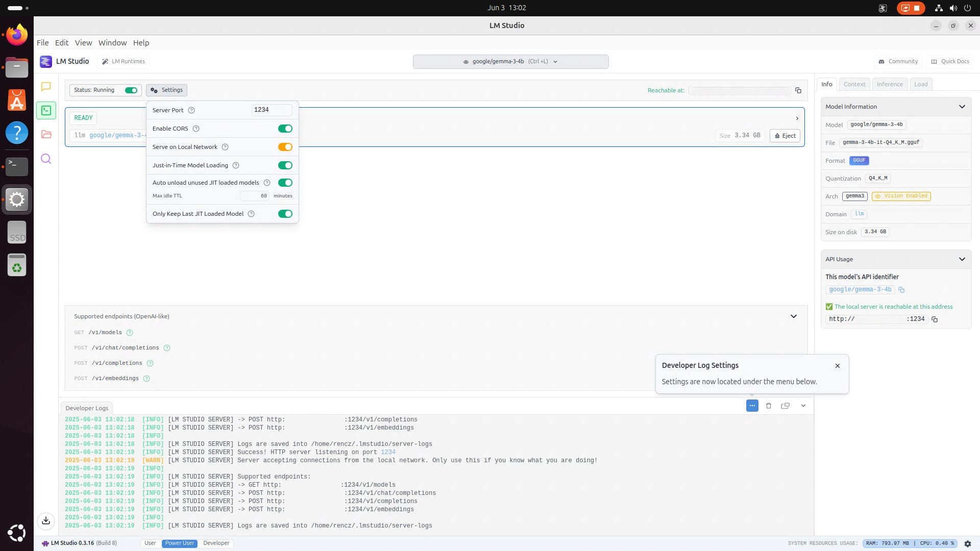
Task: Open Discover search icon in sidebar
Action: tap(46, 159)
